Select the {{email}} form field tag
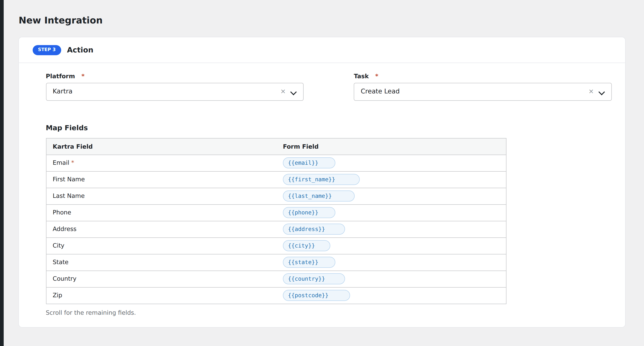The width and height of the screenshot is (644, 346). (x=309, y=163)
